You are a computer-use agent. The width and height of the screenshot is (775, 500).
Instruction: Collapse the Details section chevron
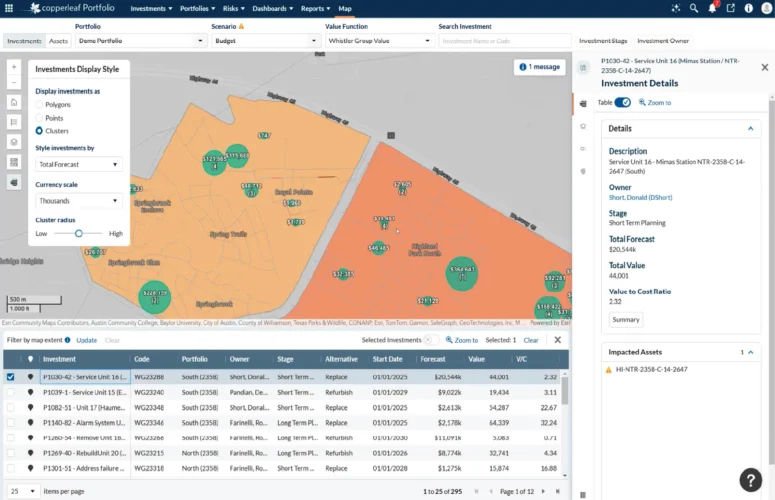[x=751, y=129]
